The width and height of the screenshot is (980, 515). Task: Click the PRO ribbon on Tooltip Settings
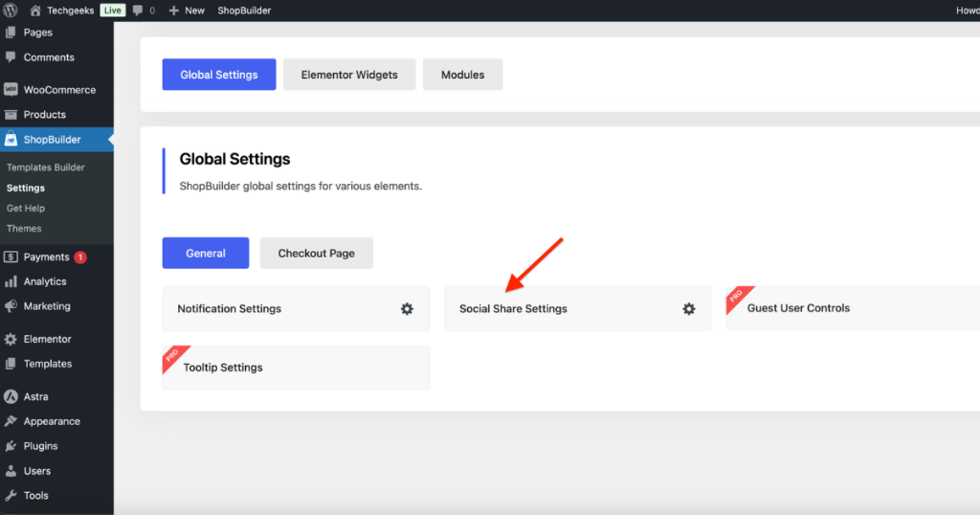tap(173, 357)
